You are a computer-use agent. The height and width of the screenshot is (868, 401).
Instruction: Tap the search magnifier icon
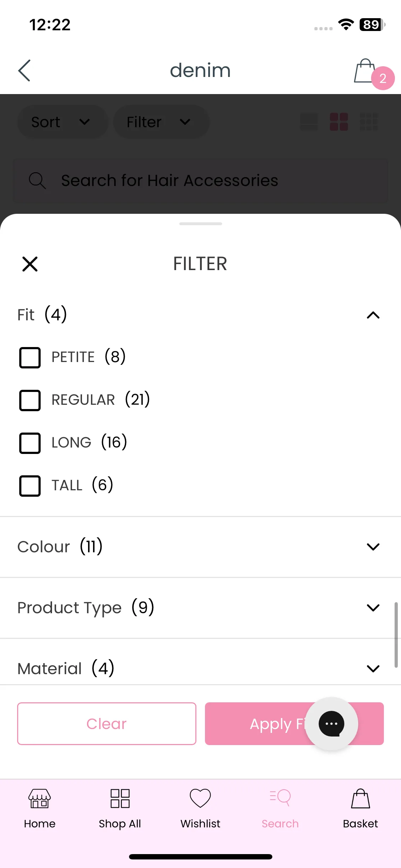pyautogui.click(x=37, y=180)
